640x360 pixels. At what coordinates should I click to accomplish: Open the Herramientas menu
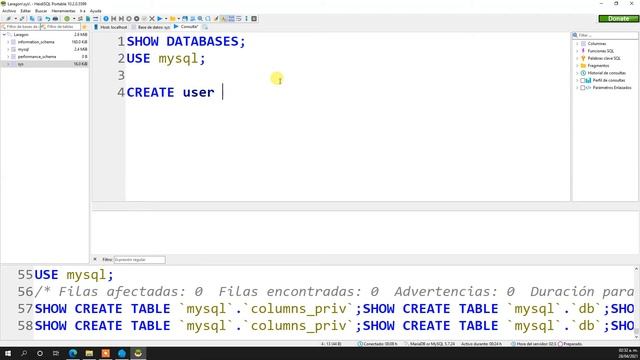(63, 11)
